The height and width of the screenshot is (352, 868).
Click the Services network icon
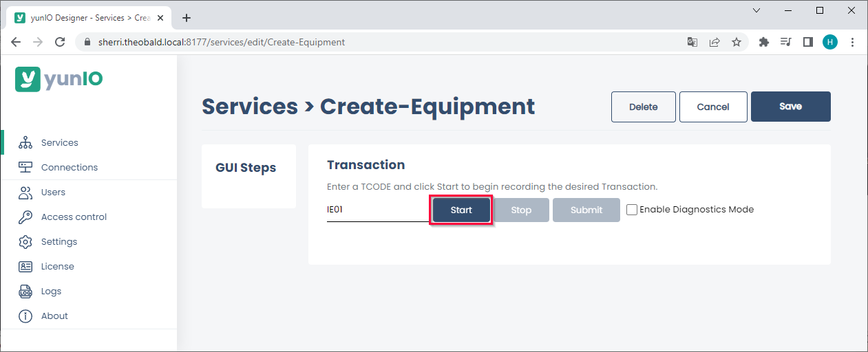(x=25, y=143)
